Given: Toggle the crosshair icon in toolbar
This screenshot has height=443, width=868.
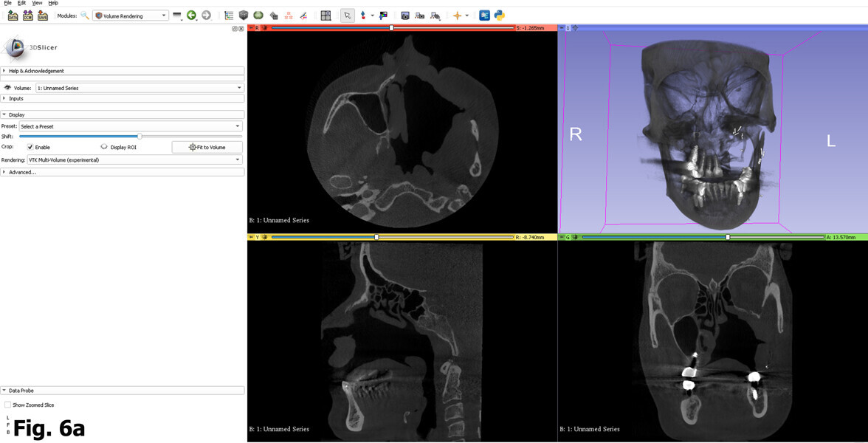Looking at the screenshot, I should pos(457,16).
